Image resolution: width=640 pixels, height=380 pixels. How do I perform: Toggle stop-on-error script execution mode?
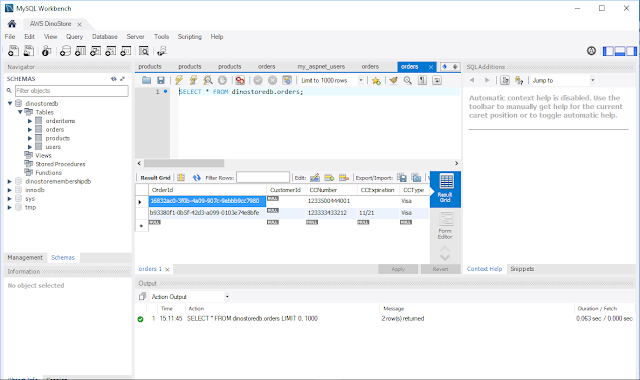click(240, 80)
